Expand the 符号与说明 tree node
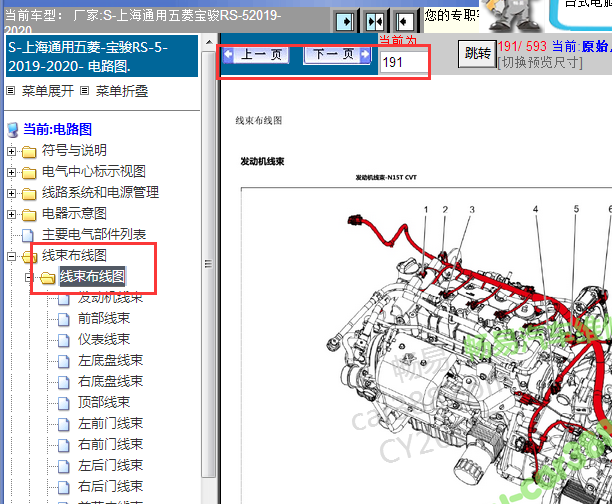 (x=11, y=151)
